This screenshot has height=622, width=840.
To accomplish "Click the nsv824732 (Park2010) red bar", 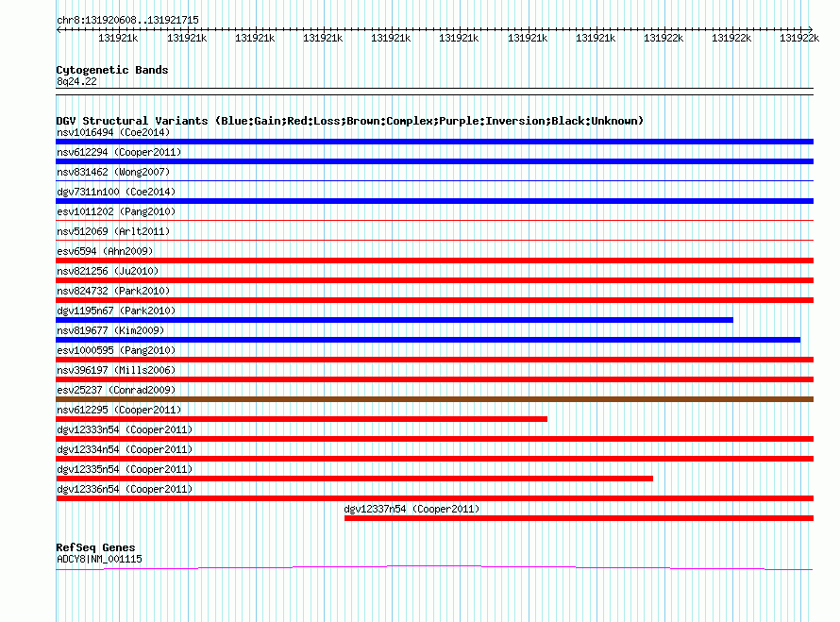I will [x=434, y=300].
